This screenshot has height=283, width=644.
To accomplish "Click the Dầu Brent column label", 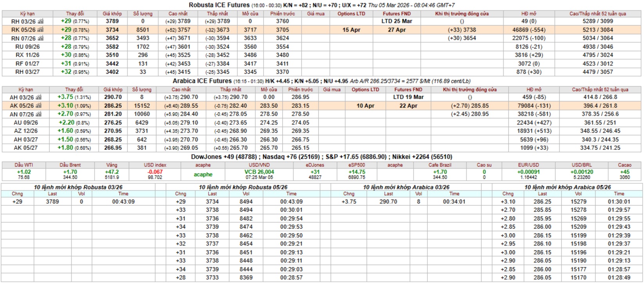I will coord(70,165).
